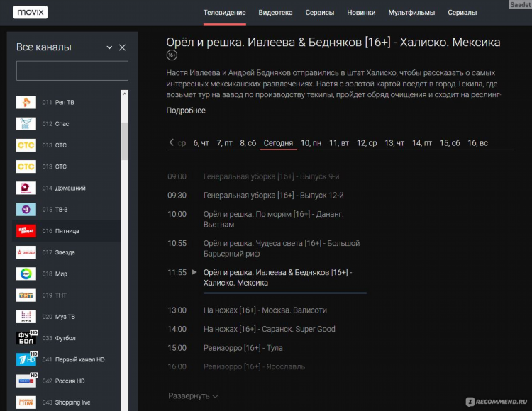Open the Видеотека section

click(x=275, y=13)
